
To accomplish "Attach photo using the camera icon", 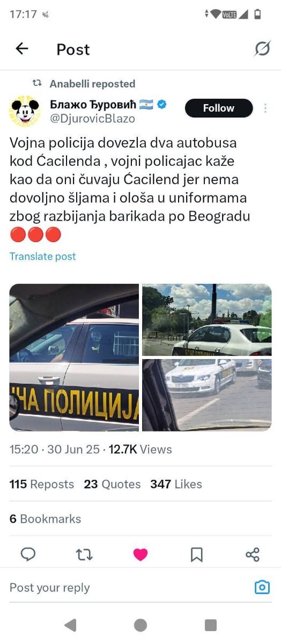I will (262, 587).
